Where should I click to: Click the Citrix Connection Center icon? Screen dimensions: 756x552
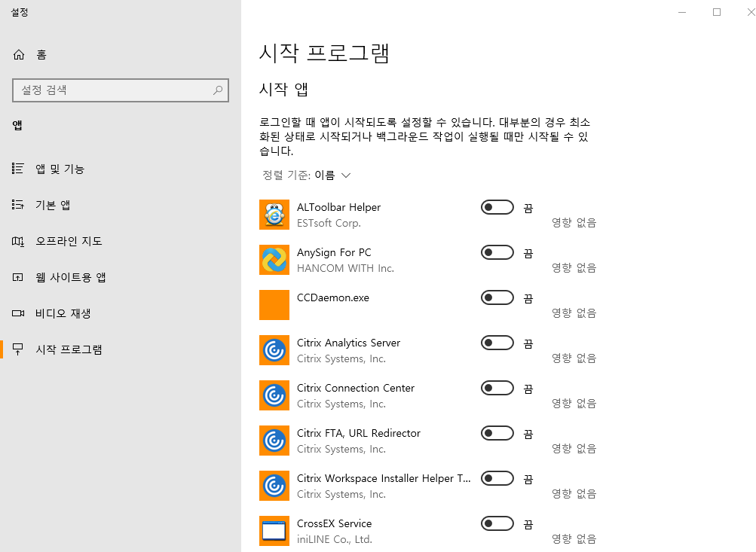(274, 395)
